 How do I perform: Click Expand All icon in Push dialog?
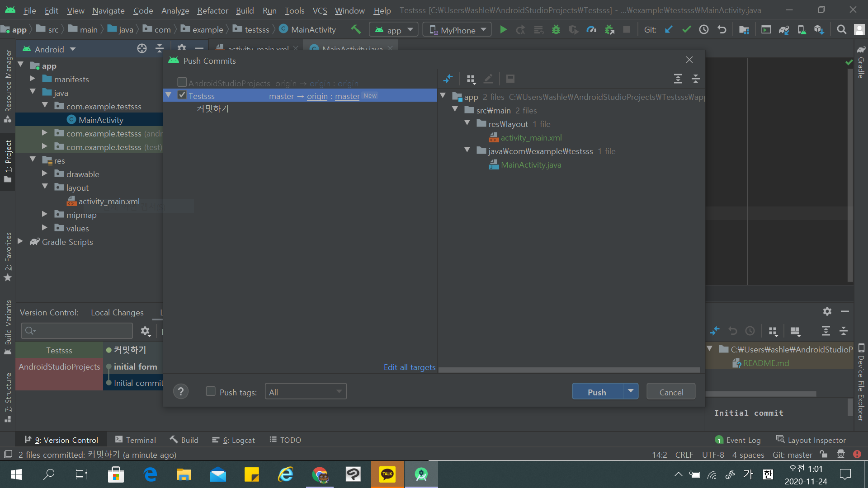678,79
